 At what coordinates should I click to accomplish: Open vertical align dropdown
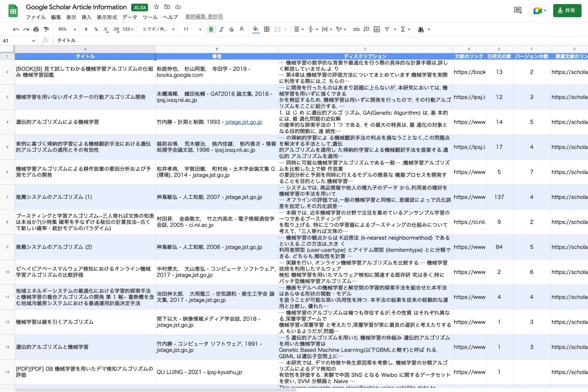pos(312,29)
